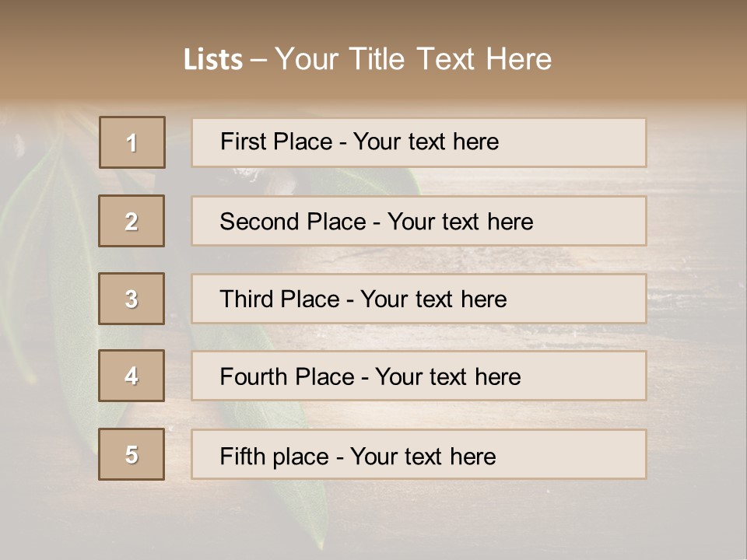Click the word "First" in the first row

[x=241, y=142]
